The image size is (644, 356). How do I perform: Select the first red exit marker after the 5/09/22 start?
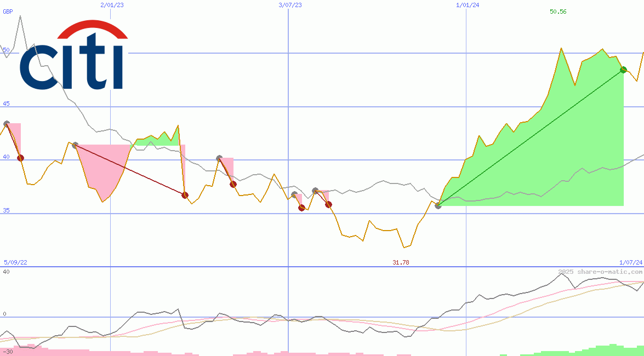[x=20, y=158]
